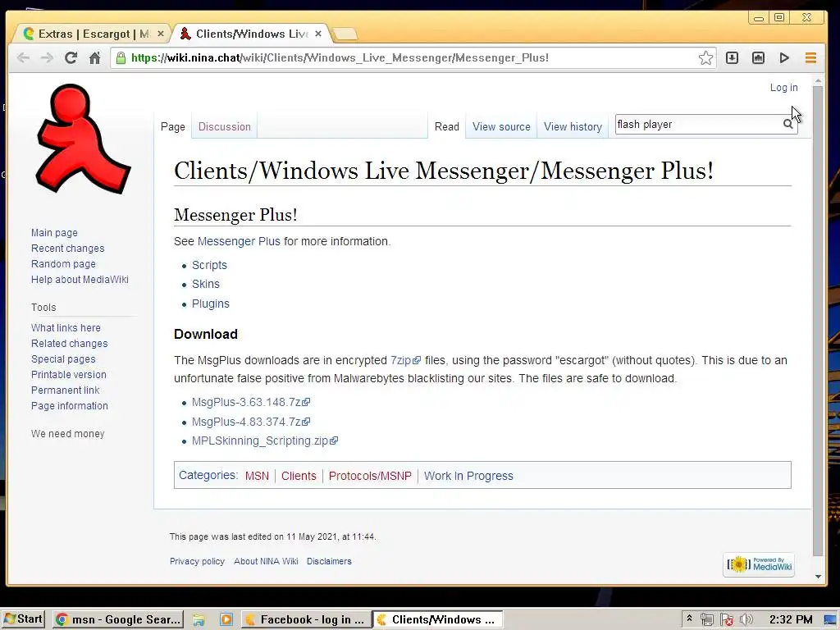Go forward with the browser forward arrow

pyautogui.click(x=47, y=58)
